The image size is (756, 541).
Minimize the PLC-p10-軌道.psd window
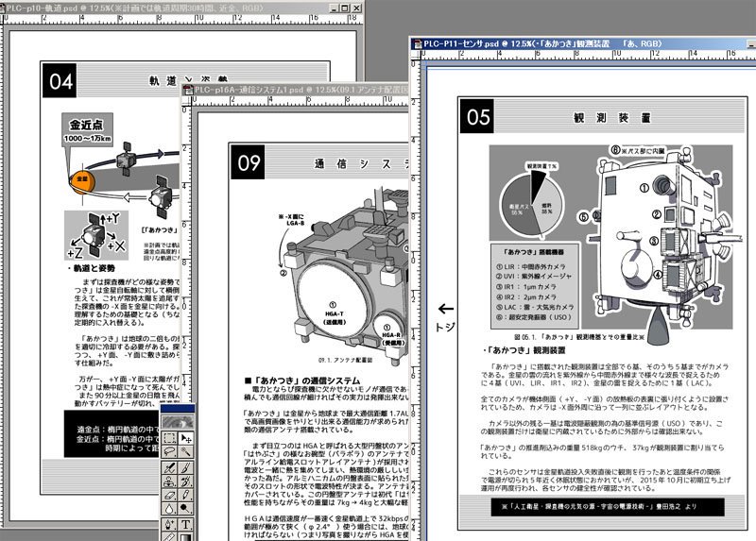pyautogui.click(x=335, y=8)
